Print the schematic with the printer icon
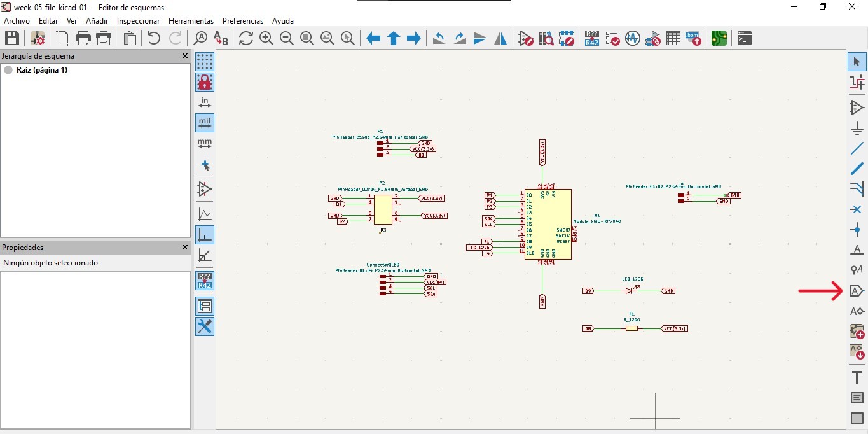Screen dimensions: 868x434 (83, 38)
